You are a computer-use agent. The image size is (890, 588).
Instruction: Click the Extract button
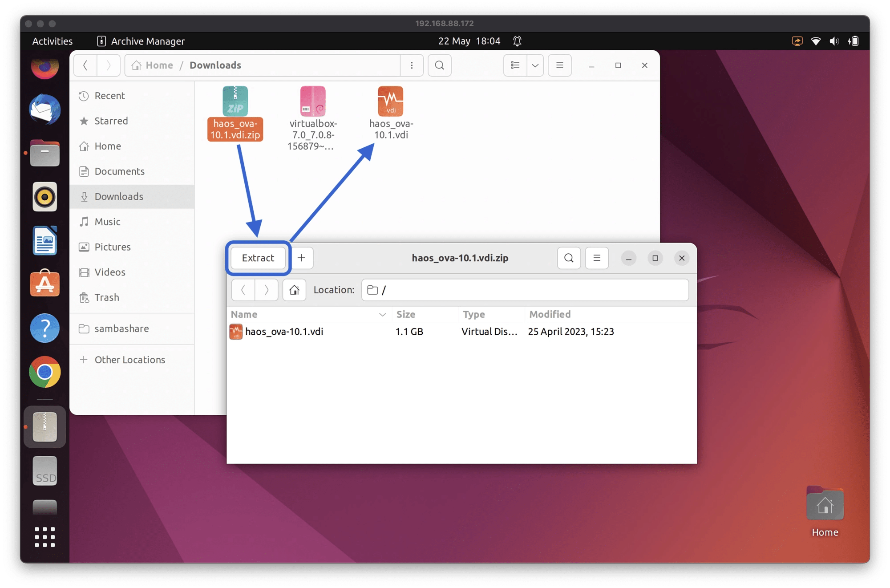(x=258, y=258)
